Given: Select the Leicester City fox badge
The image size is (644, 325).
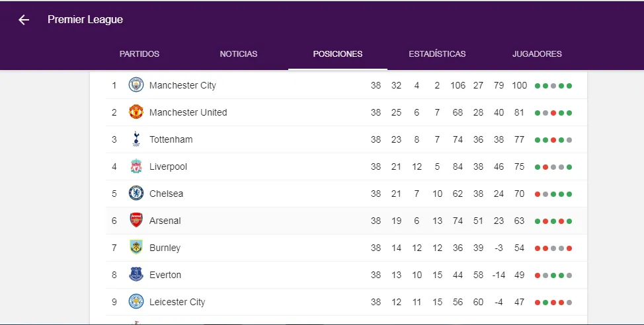Looking at the screenshot, I should [136, 302].
